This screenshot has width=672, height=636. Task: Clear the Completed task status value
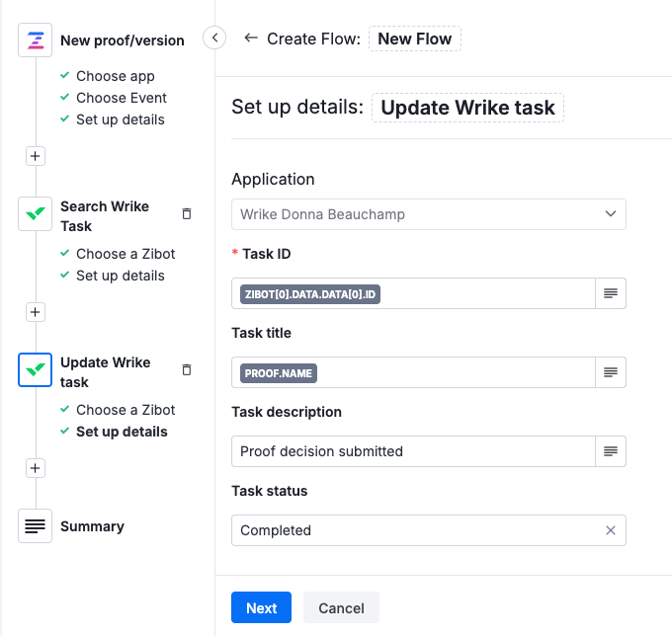click(x=611, y=530)
